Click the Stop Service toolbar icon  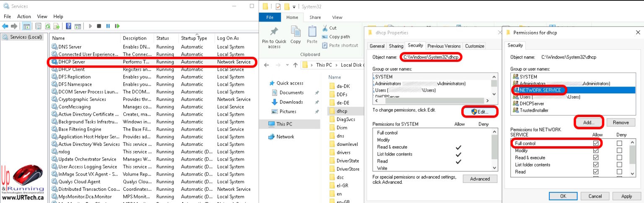pyautogui.click(x=99, y=26)
